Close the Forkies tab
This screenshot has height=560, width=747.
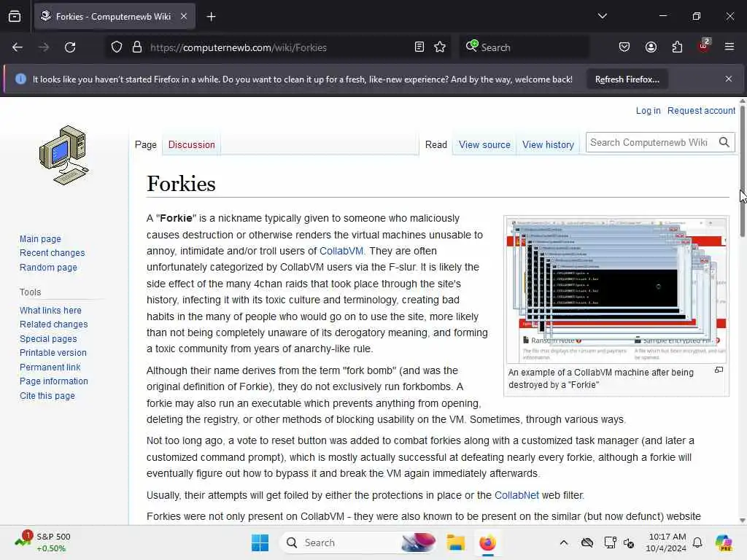[x=184, y=16]
